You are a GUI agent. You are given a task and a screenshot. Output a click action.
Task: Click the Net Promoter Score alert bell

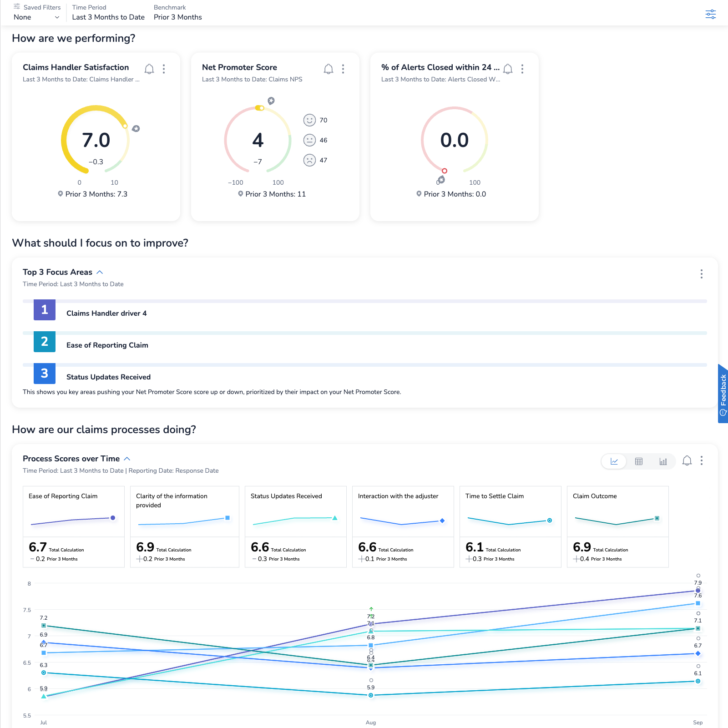tap(329, 69)
